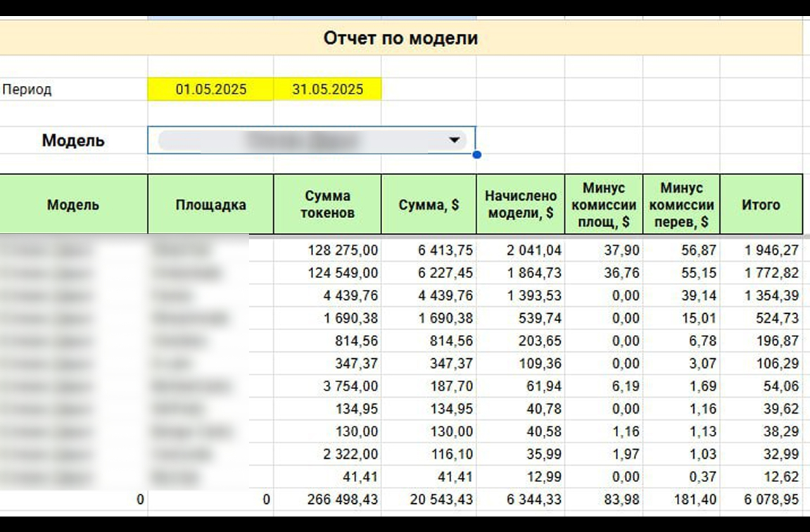
Task: Select total cell 32,99
Action: pos(761,455)
